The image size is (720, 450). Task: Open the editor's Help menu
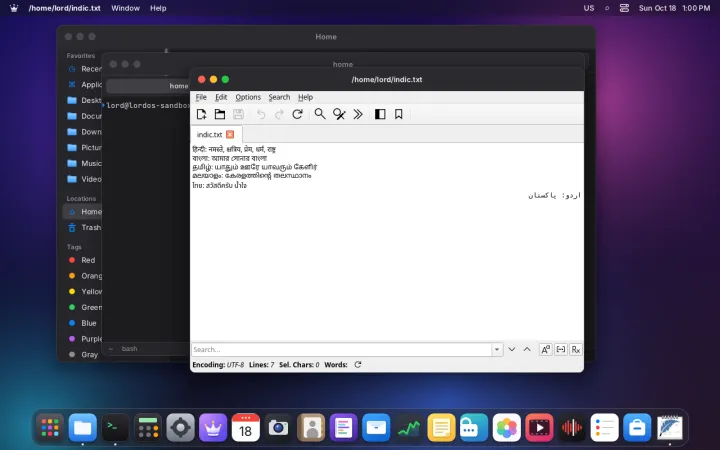point(305,97)
